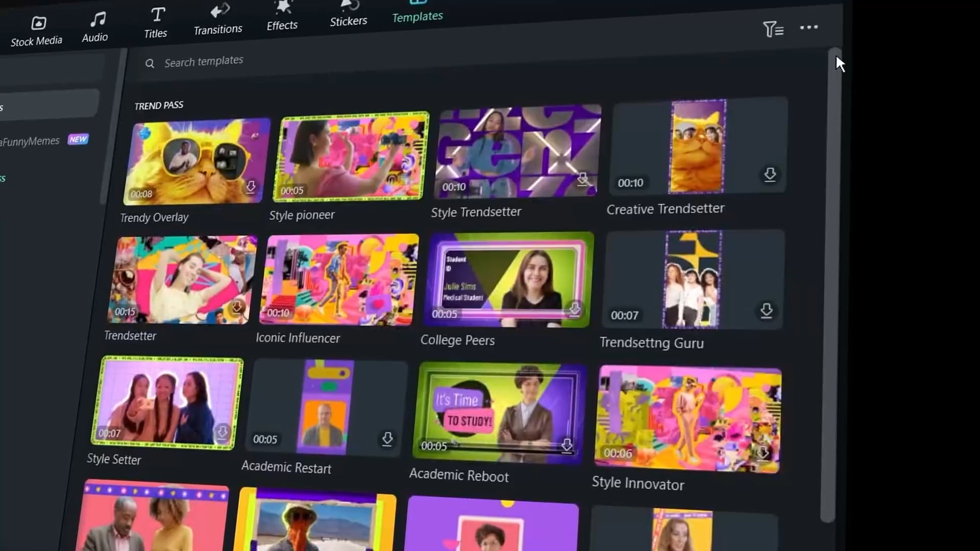980x551 pixels.
Task: Open the three-dot more options menu
Action: click(x=808, y=28)
